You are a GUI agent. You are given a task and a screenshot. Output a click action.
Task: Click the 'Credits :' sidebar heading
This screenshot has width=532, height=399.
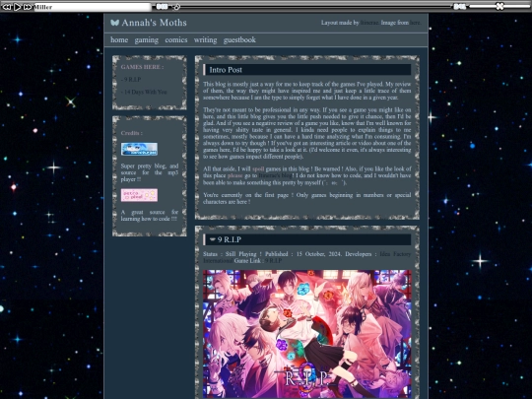click(x=132, y=133)
